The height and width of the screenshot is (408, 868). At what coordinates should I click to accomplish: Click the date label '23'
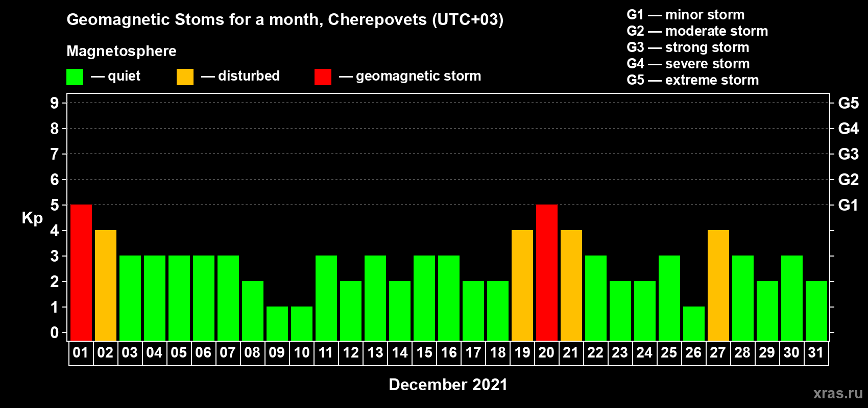click(620, 353)
